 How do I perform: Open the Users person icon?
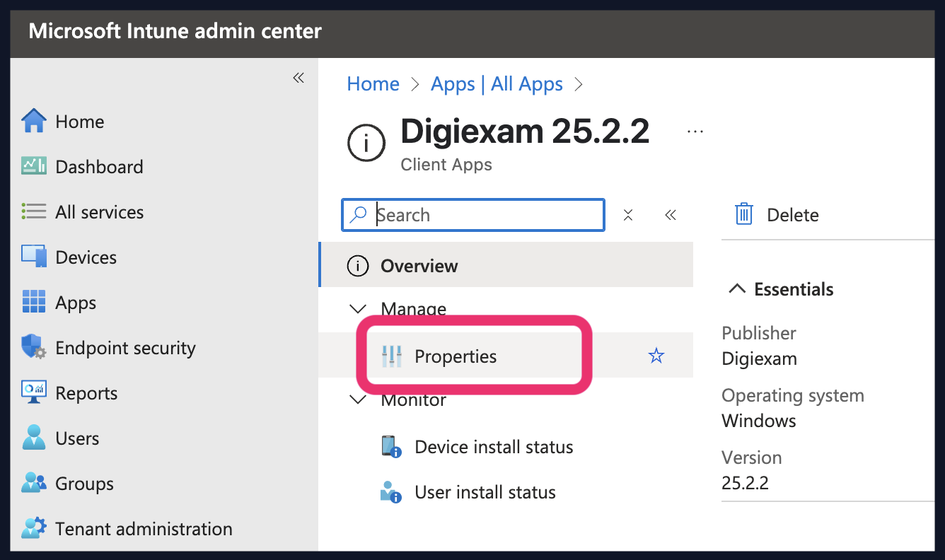click(x=34, y=438)
